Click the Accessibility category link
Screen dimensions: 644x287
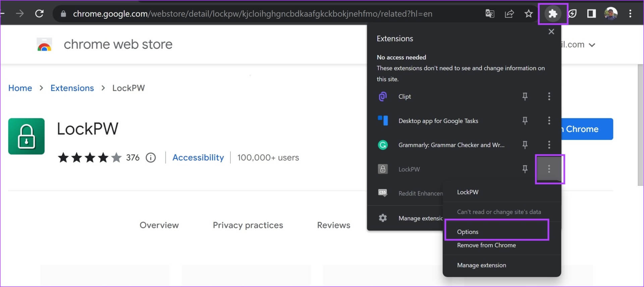[x=198, y=158]
